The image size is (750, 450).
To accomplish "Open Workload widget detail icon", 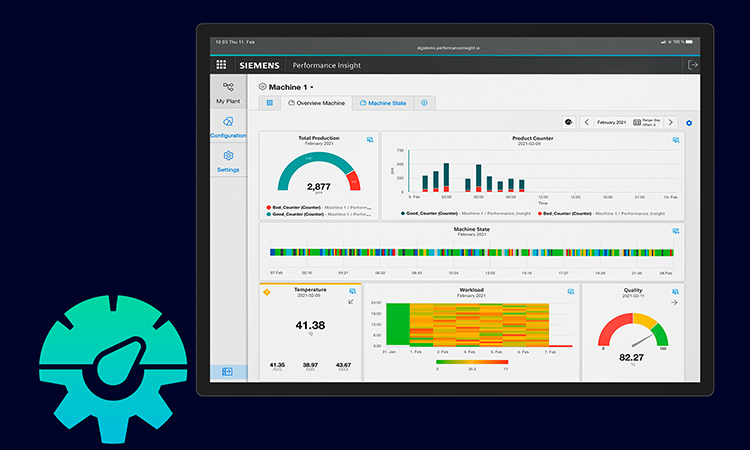I will click(571, 292).
